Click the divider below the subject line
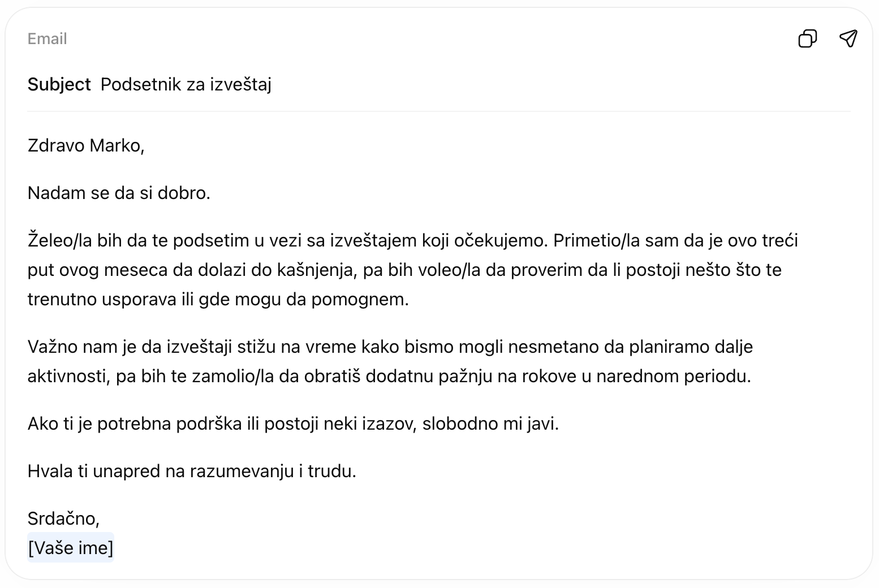Image resolution: width=879 pixels, height=588 pixels. pyautogui.click(x=439, y=111)
